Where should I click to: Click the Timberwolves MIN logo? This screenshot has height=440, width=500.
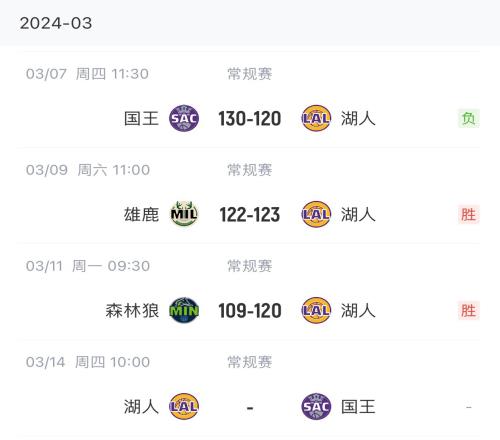coord(184,310)
